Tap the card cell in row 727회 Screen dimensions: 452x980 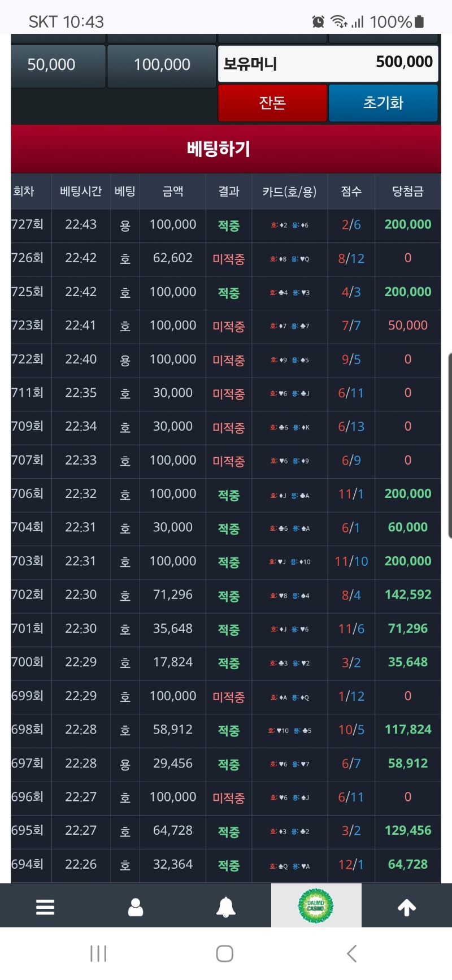(289, 225)
